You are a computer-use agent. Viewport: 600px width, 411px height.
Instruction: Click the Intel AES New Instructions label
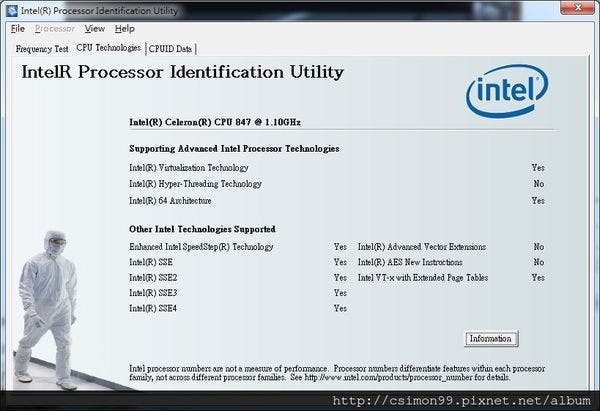(412, 262)
